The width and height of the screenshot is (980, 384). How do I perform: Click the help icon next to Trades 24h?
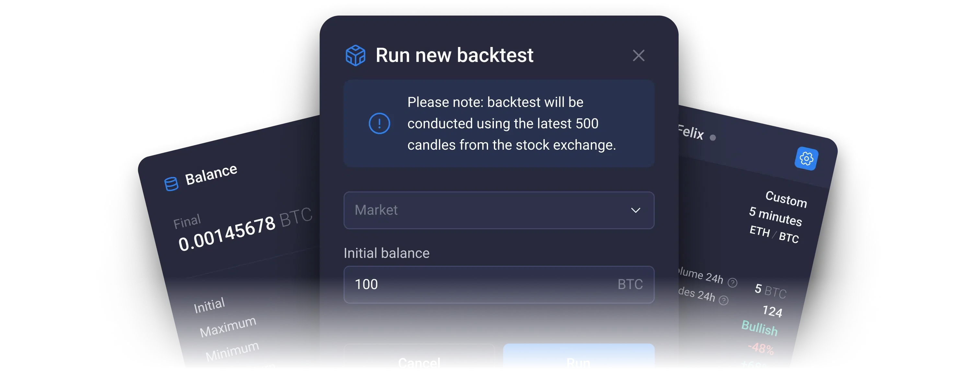coord(723,300)
